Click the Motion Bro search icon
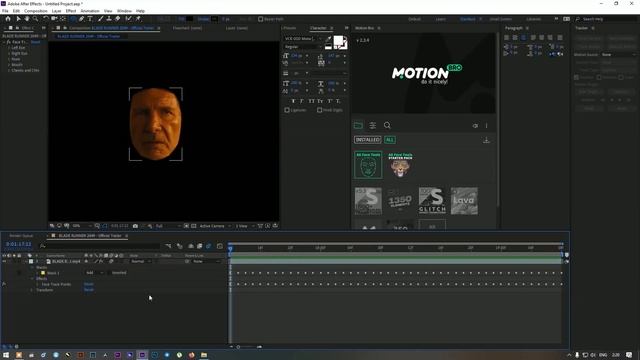 click(x=387, y=125)
